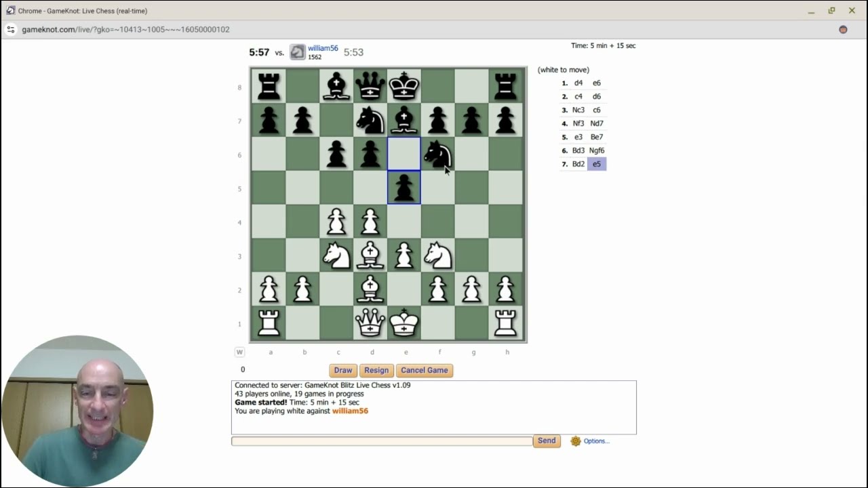Open the Options gear icon
The image size is (868, 488).
click(x=576, y=441)
